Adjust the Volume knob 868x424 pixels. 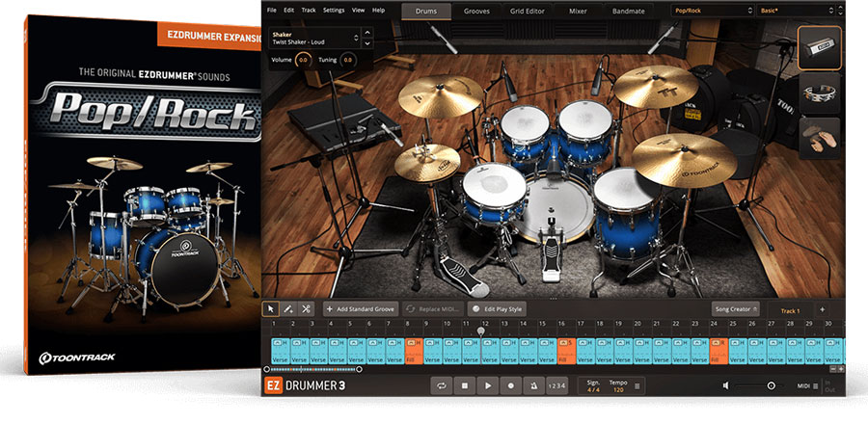[x=304, y=60]
